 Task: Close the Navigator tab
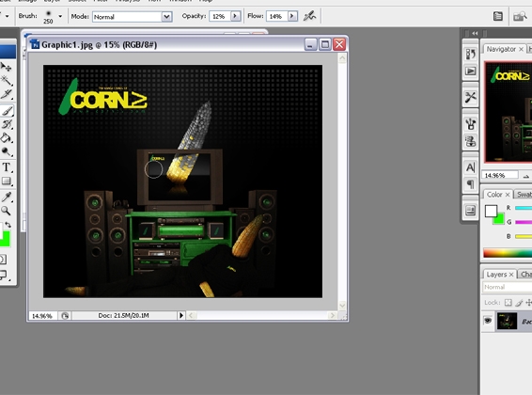(521, 50)
